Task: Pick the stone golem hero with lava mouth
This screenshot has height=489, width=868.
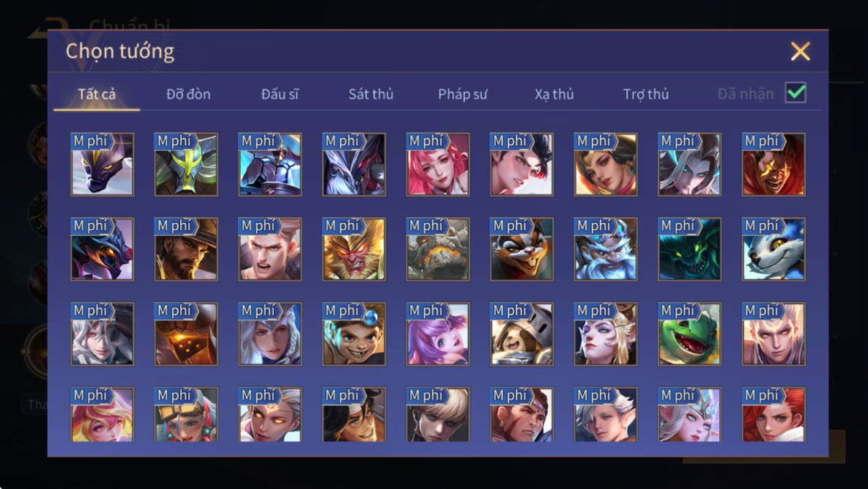Action: [438, 249]
